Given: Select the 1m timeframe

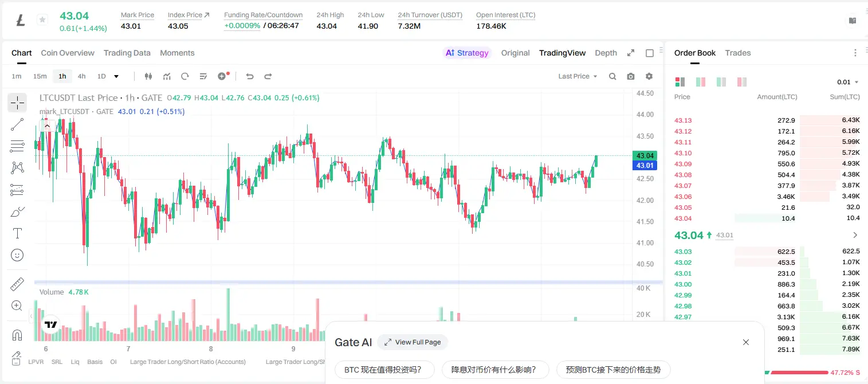Looking at the screenshot, I should click(17, 76).
